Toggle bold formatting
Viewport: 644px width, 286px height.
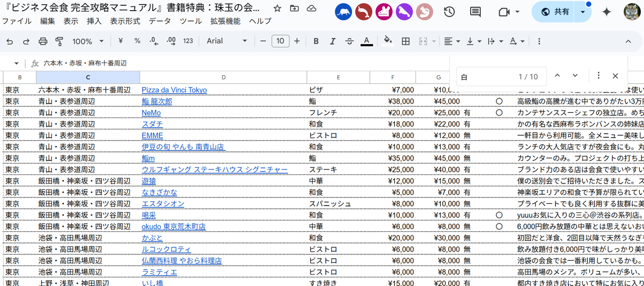pos(316,41)
